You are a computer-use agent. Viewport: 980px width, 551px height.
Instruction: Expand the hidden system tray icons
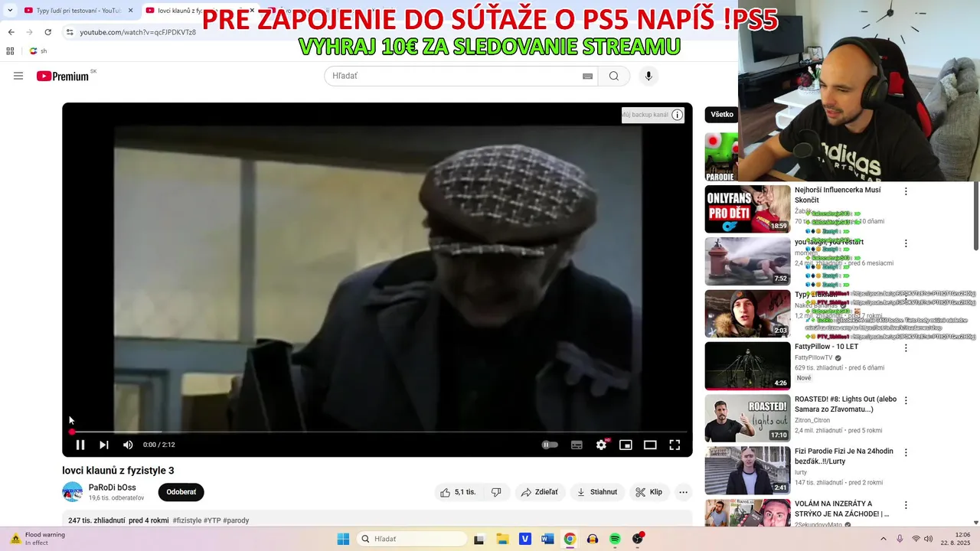pyautogui.click(x=883, y=539)
